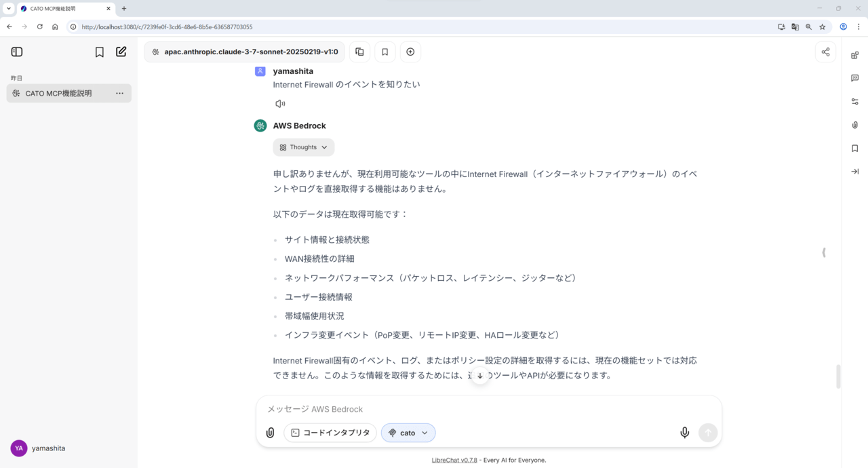Switch to the CATO MCP機能説明 browser tab
The image size is (868, 468).
66,9
